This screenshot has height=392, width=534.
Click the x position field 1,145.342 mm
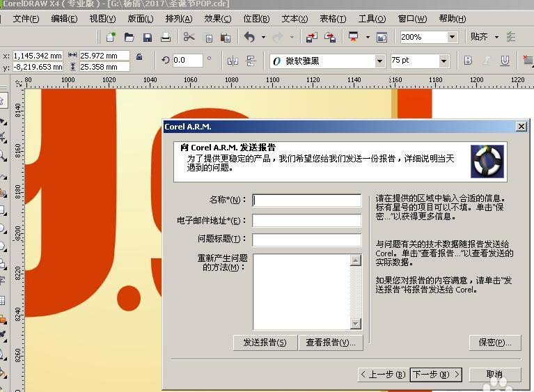[38, 56]
